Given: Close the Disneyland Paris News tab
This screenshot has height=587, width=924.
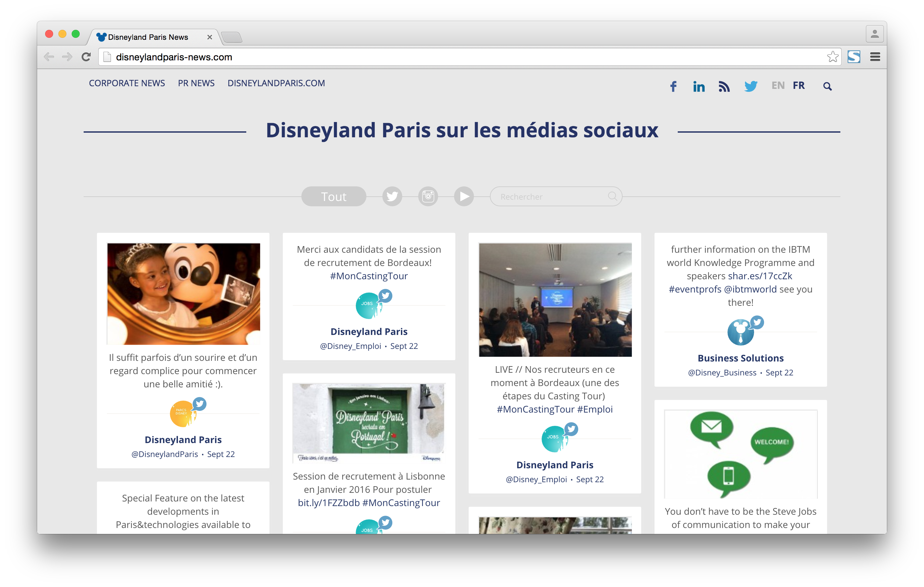Looking at the screenshot, I should pos(209,37).
